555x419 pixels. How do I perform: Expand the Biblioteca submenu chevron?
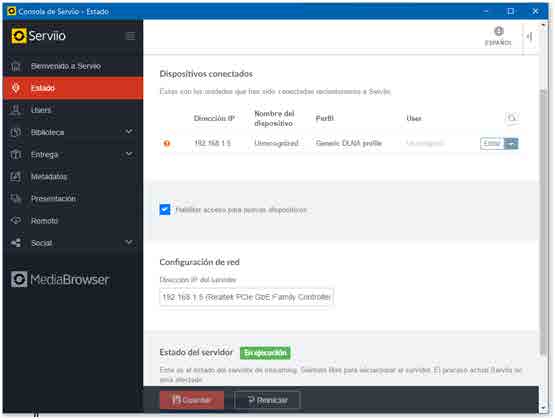point(129,132)
